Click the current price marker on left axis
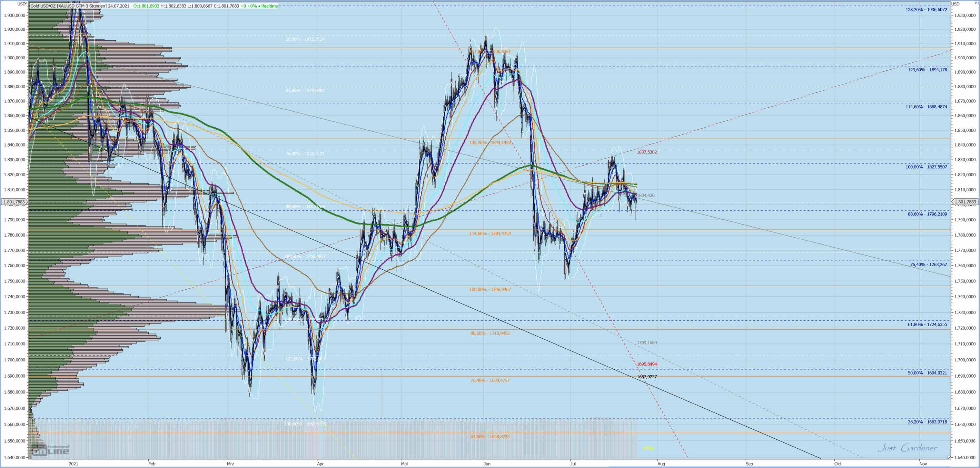 14,202
